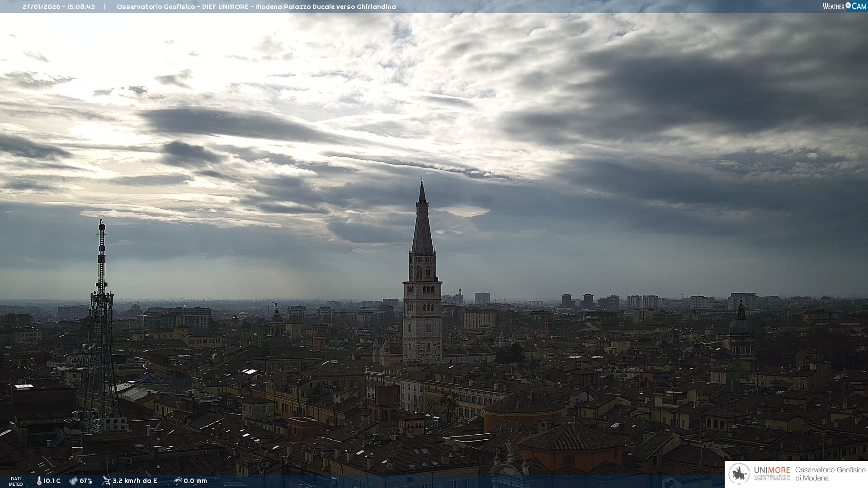
Task: Click the DATI METEO label
Action: coord(16,481)
